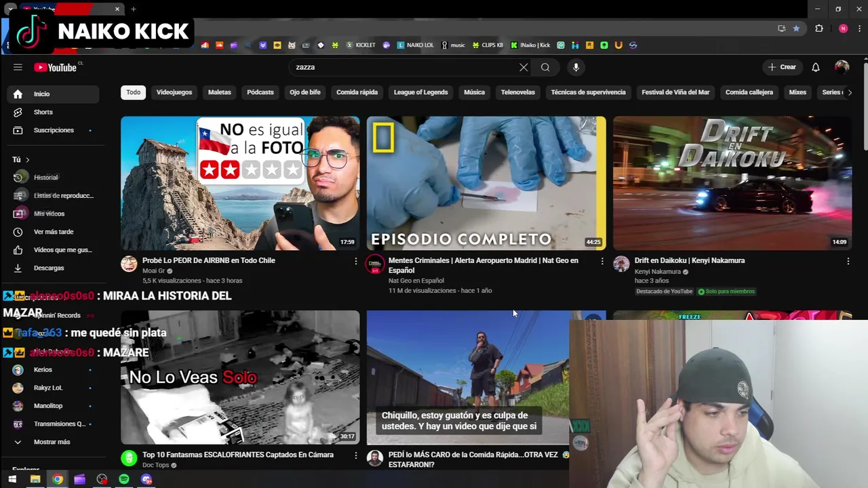Open options menu for Mentes Criminales video
Screen dimensions: 868x488
click(601, 261)
